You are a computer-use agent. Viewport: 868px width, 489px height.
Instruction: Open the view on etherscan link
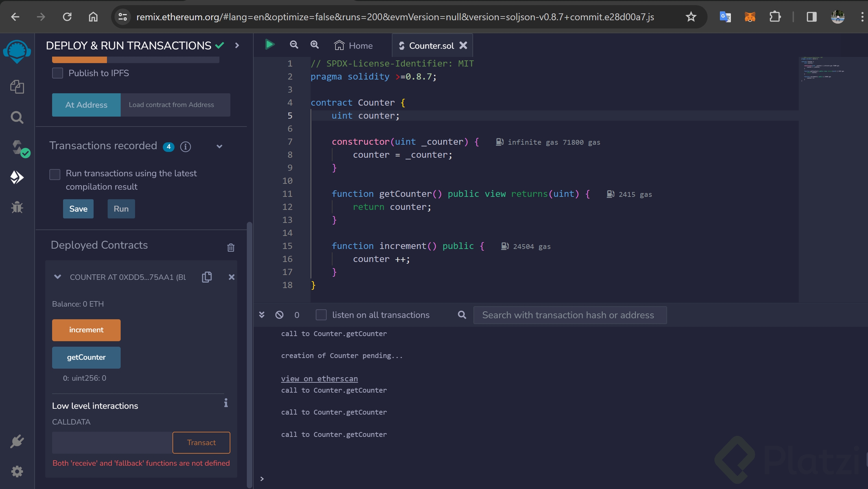pos(319,379)
